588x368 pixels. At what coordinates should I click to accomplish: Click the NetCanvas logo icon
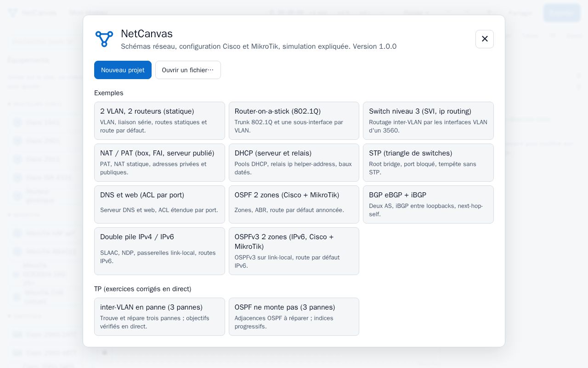click(104, 39)
